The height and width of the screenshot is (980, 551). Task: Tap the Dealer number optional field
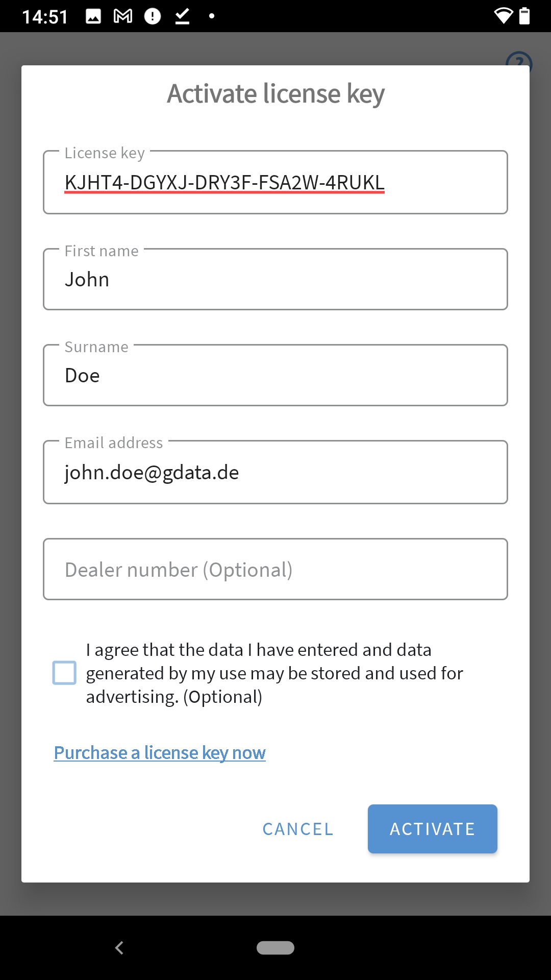(275, 569)
